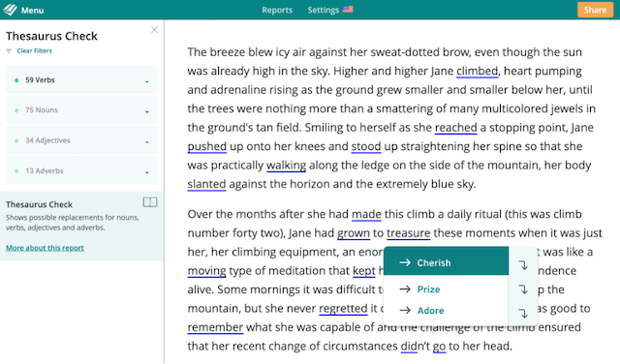Toggle the dot filter for 34 Adjectives
The height and width of the screenshot is (364, 620).
(x=16, y=140)
